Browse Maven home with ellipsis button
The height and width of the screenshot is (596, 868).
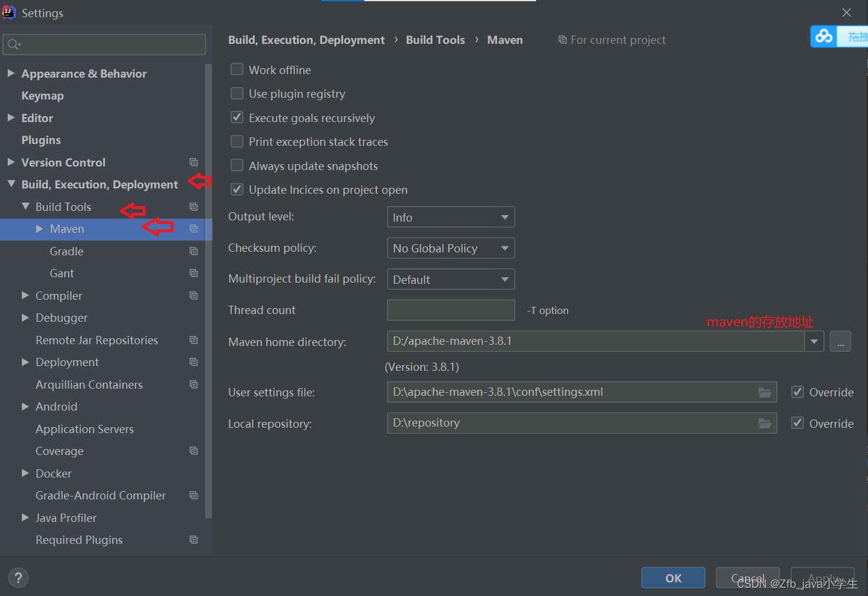[840, 341]
